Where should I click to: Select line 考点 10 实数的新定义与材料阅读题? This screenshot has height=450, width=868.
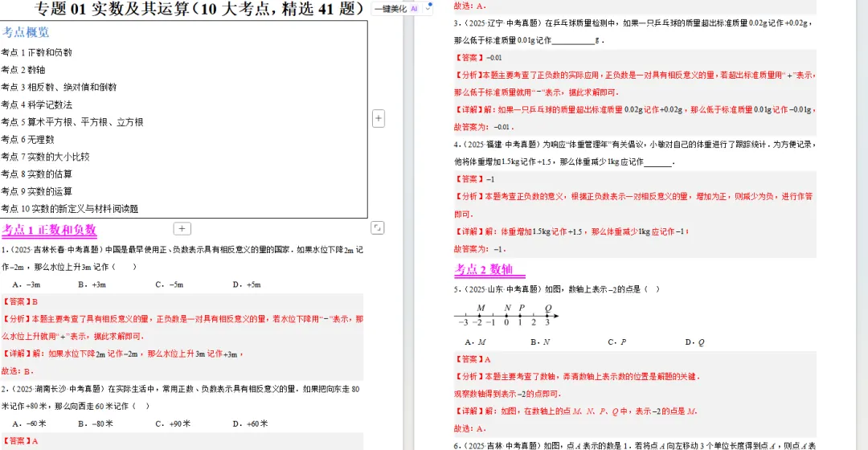coord(70,209)
